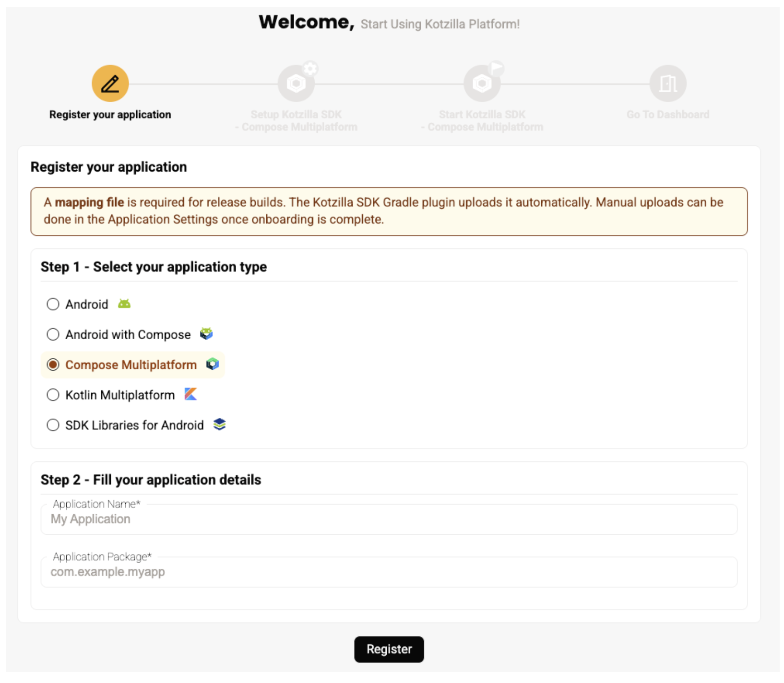Select SDK Libraries for Android radio button
This screenshot has width=784, height=683.
pos(53,425)
